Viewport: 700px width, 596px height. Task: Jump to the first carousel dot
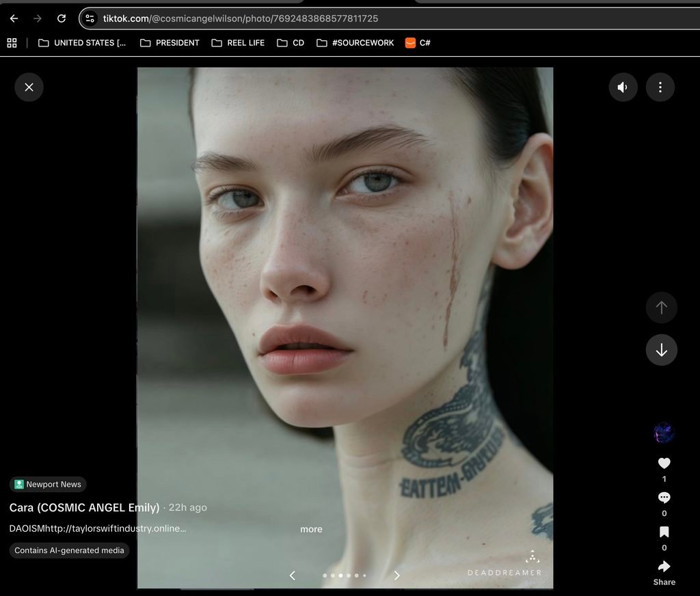click(325, 575)
